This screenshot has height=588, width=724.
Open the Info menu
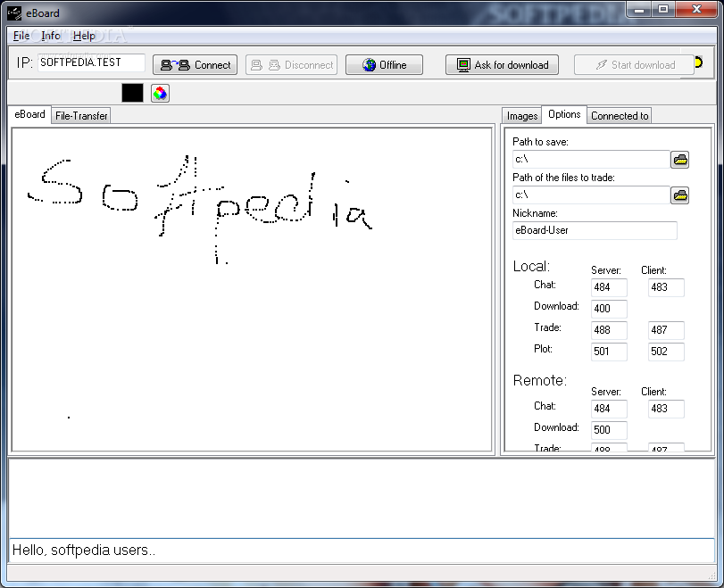tap(50, 36)
